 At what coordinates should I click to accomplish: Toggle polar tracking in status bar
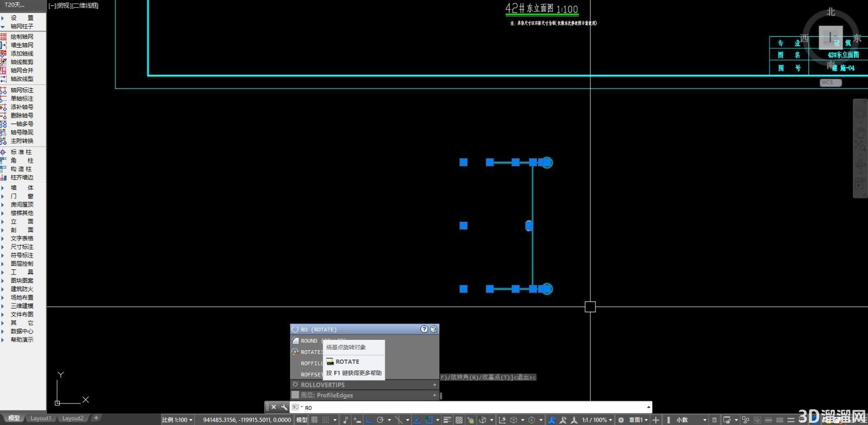pyautogui.click(x=380, y=420)
